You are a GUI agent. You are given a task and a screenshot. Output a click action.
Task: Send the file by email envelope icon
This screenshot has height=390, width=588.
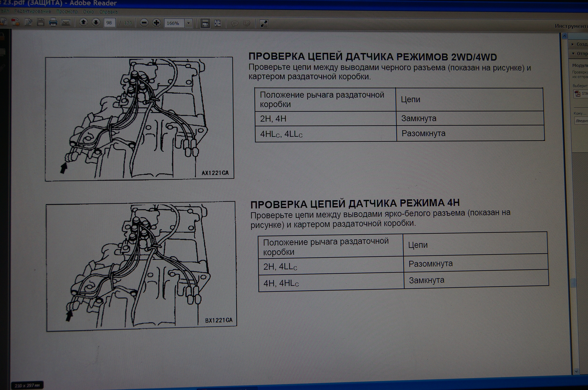[x=66, y=23]
